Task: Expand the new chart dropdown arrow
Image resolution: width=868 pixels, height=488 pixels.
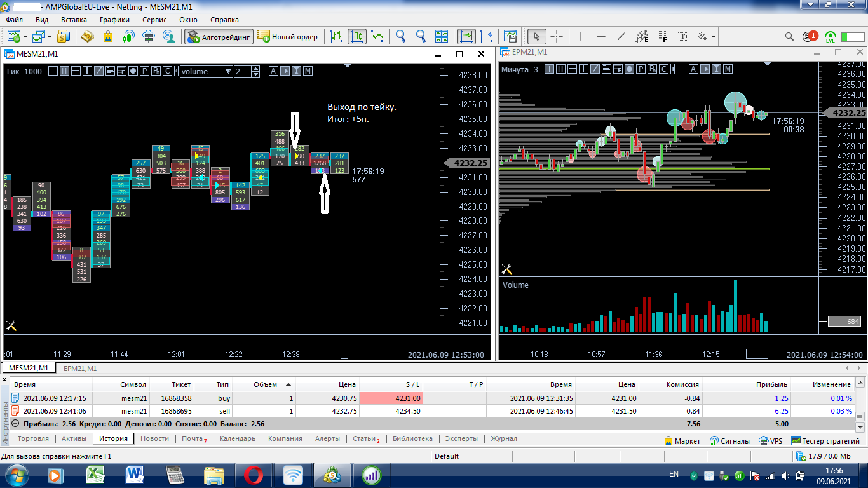Action: (x=24, y=37)
